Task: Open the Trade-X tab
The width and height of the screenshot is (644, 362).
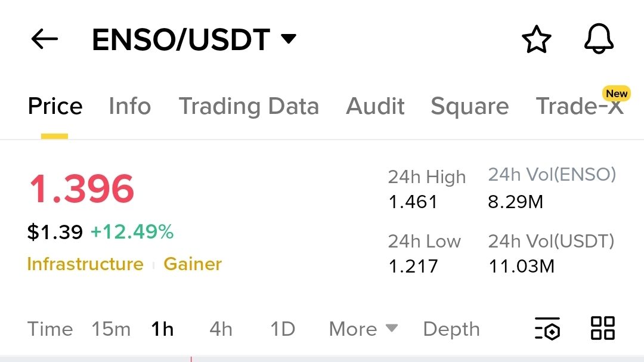Action: click(580, 107)
